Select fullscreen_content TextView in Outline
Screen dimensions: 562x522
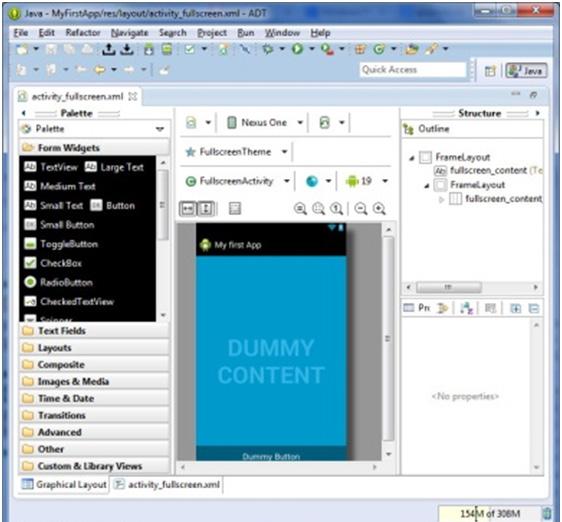pos(488,171)
